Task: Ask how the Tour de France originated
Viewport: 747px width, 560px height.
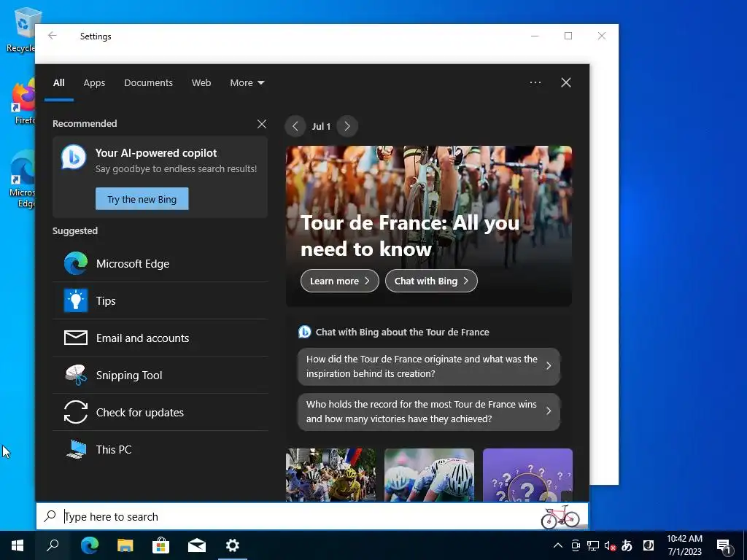Action: 428,366
